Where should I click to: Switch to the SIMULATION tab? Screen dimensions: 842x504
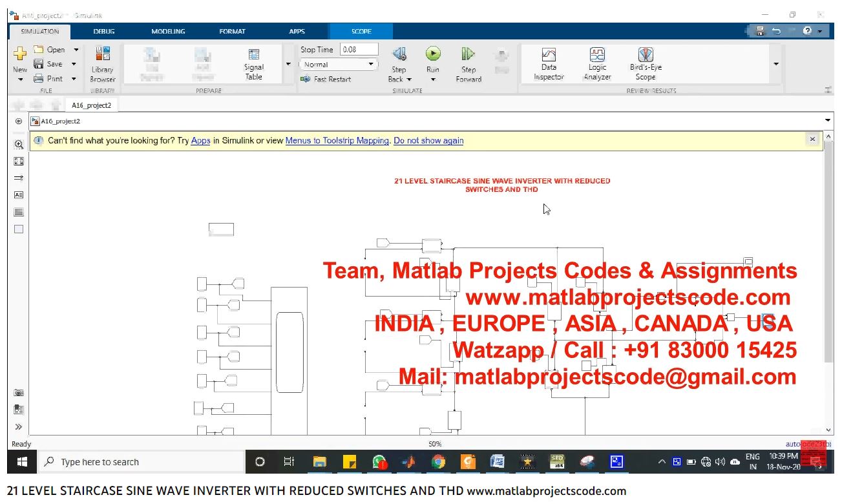point(39,31)
